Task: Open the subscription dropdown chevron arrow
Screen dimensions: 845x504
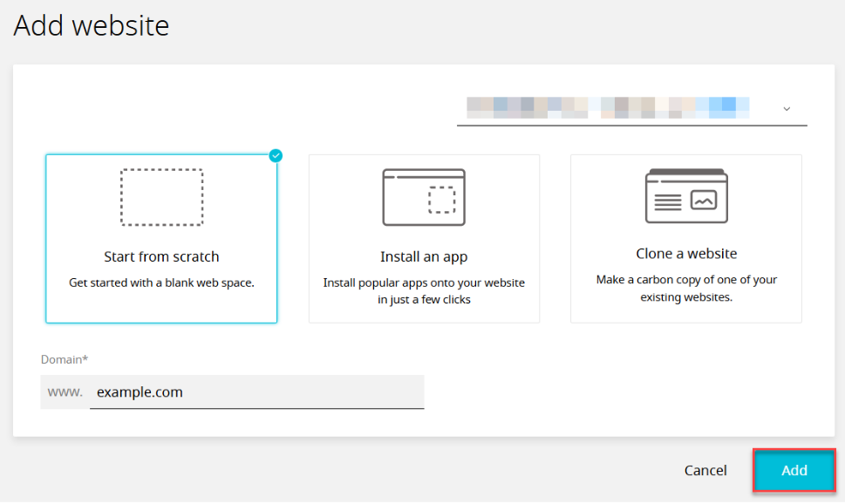Action: 787,109
